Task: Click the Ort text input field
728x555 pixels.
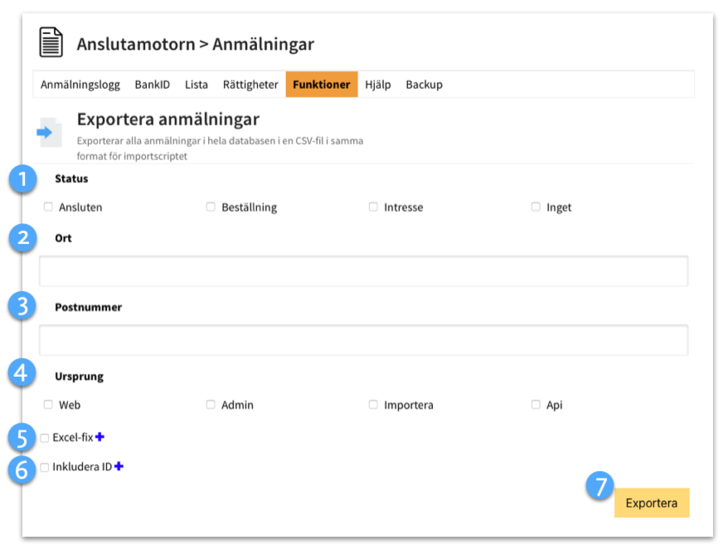Action: coord(363,271)
